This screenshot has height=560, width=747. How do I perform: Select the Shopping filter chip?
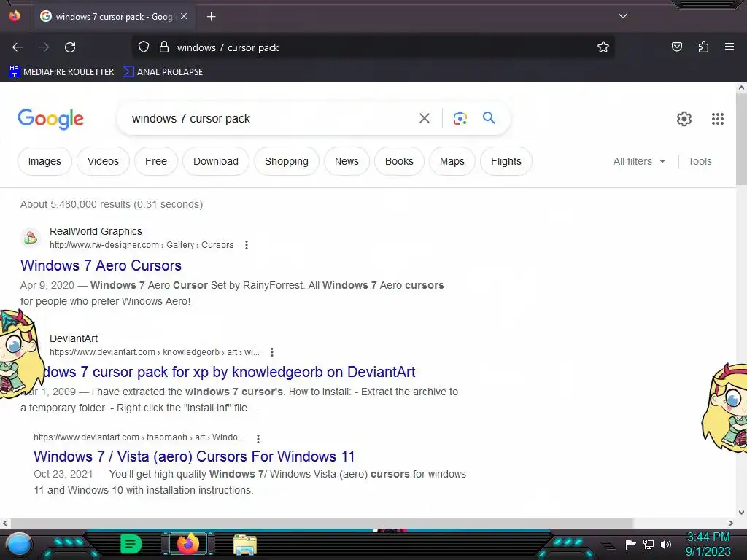coord(286,161)
